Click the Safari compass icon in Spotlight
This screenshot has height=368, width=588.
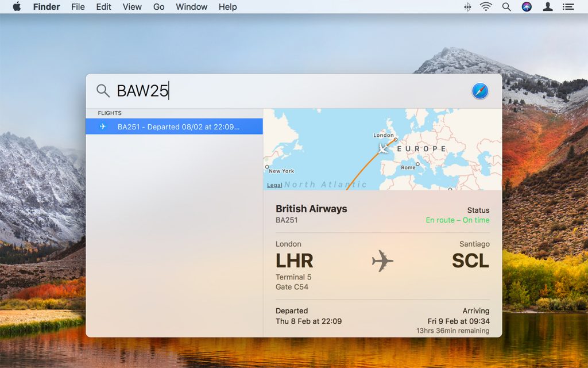coord(480,91)
